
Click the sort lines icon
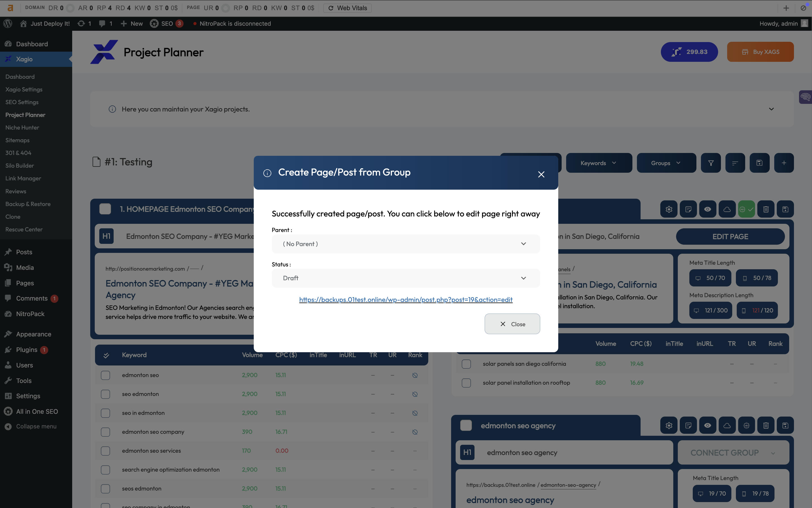tap(735, 163)
